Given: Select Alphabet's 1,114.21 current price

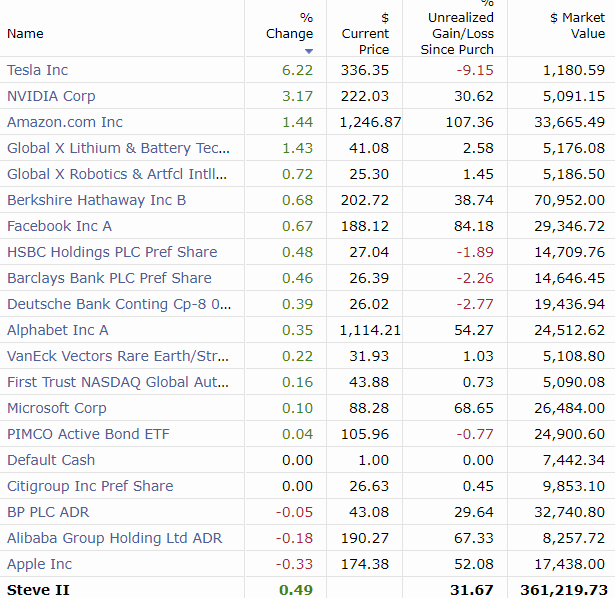Looking at the screenshot, I should (x=370, y=330).
